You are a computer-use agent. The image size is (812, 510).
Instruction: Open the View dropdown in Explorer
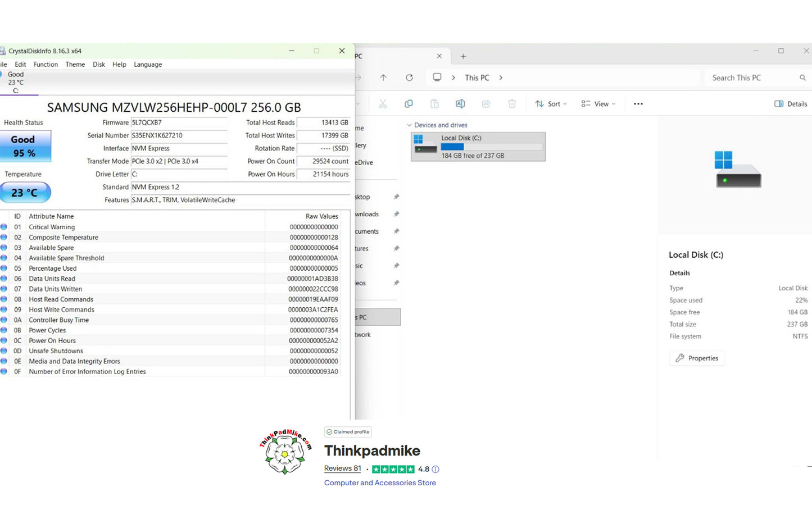(x=598, y=104)
